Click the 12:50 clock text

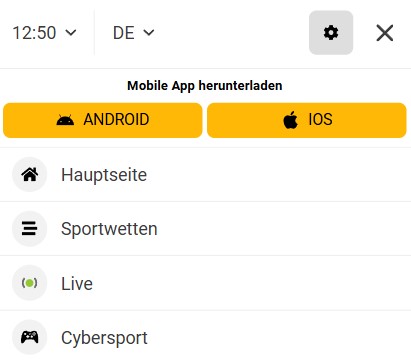(34, 33)
